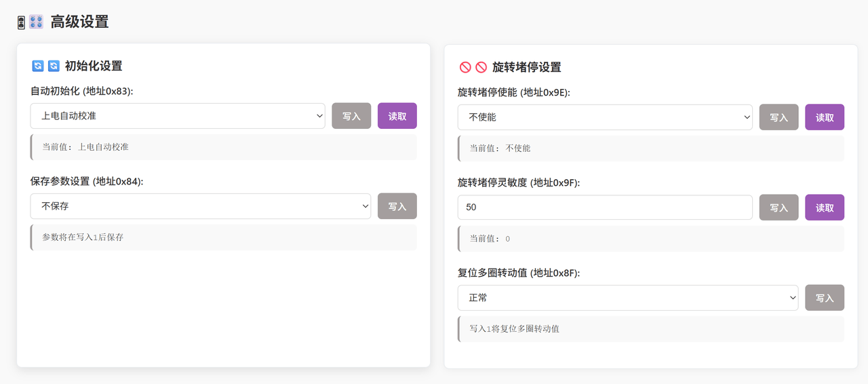Click the 当前值 box showing 上电自动校准
This screenshot has height=384, width=868.
[x=224, y=147]
